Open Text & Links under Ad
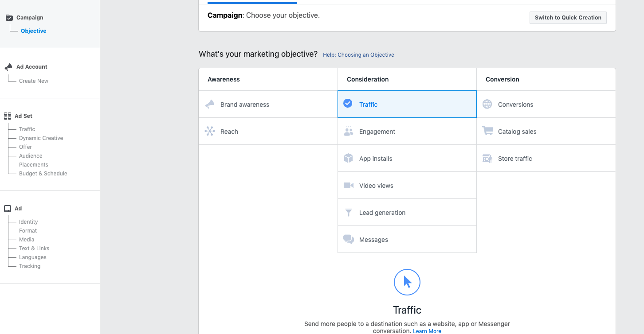Image resolution: width=644 pixels, height=334 pixels. (x=34, y=249)
